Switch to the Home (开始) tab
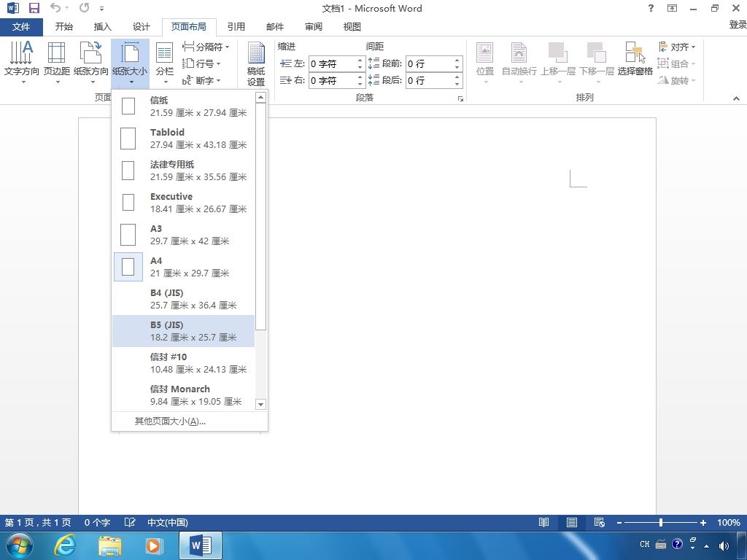The height and width of the screenshot is (560, 747). (x=64, y=27)
